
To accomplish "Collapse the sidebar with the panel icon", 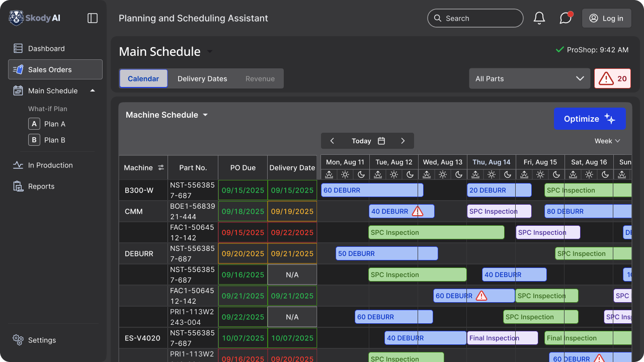I will click(x=93, y=18).
